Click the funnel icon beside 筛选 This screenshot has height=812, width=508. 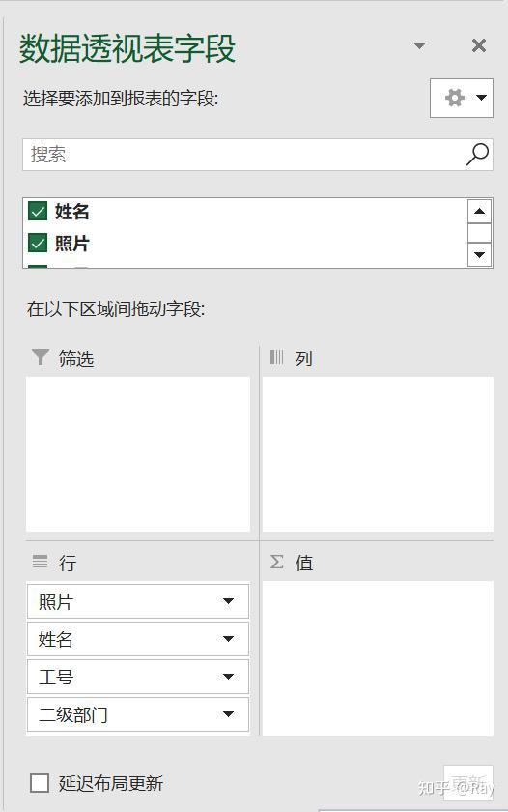tap(40, 358)
